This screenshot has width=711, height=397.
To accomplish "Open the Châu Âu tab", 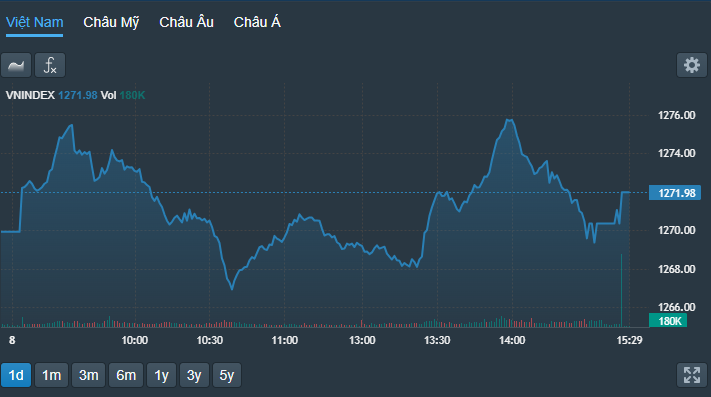I will (186, 22).
